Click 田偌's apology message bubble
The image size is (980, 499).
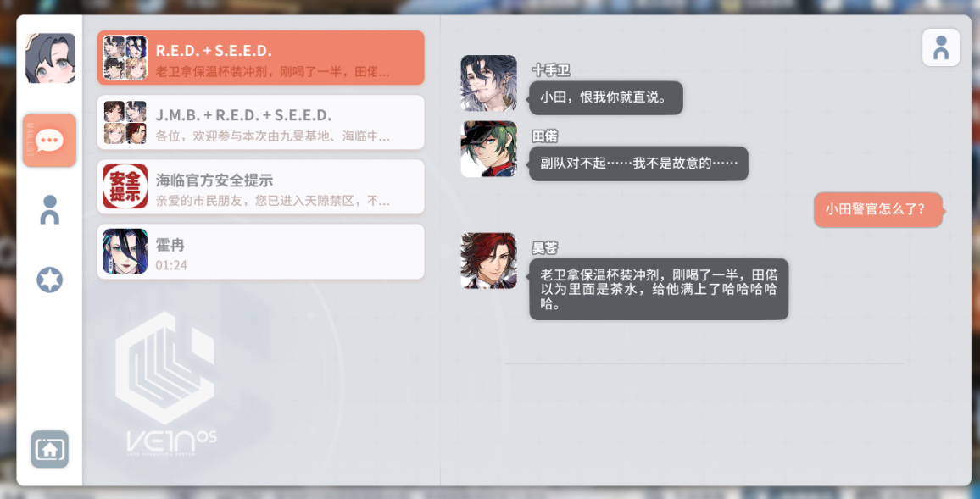638,164
